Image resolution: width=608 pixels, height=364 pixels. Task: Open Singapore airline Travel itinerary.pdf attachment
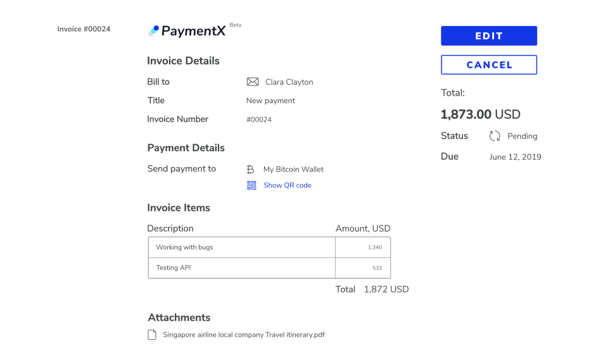pos(244,335)
